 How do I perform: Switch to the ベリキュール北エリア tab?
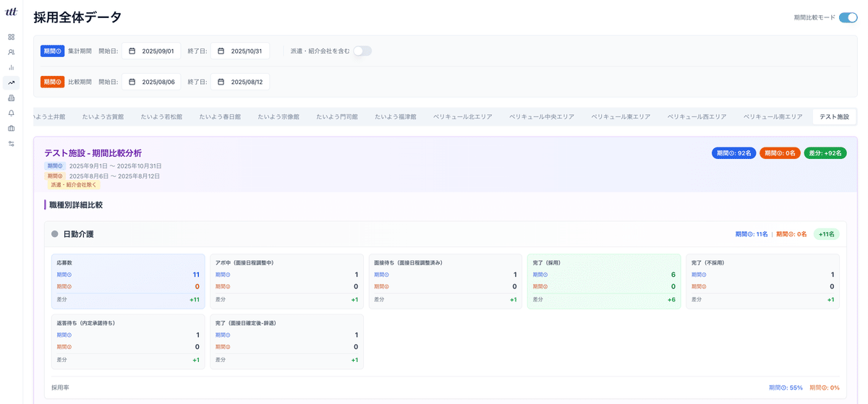tap(463, 116)
